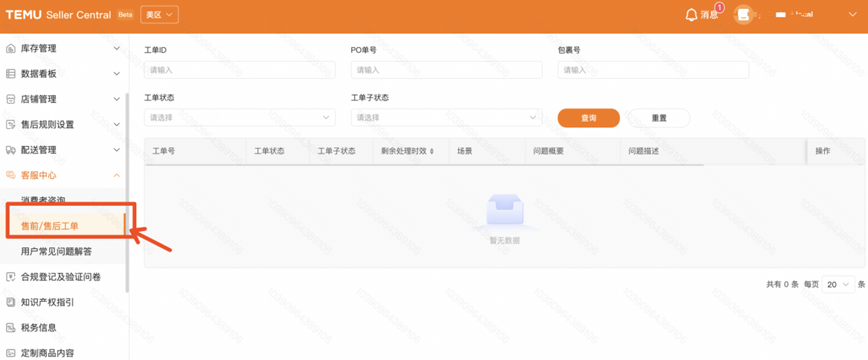Click the 数据看板 dashboard icon
This screenshot has height=360, width=868.
tap(11, 74)
